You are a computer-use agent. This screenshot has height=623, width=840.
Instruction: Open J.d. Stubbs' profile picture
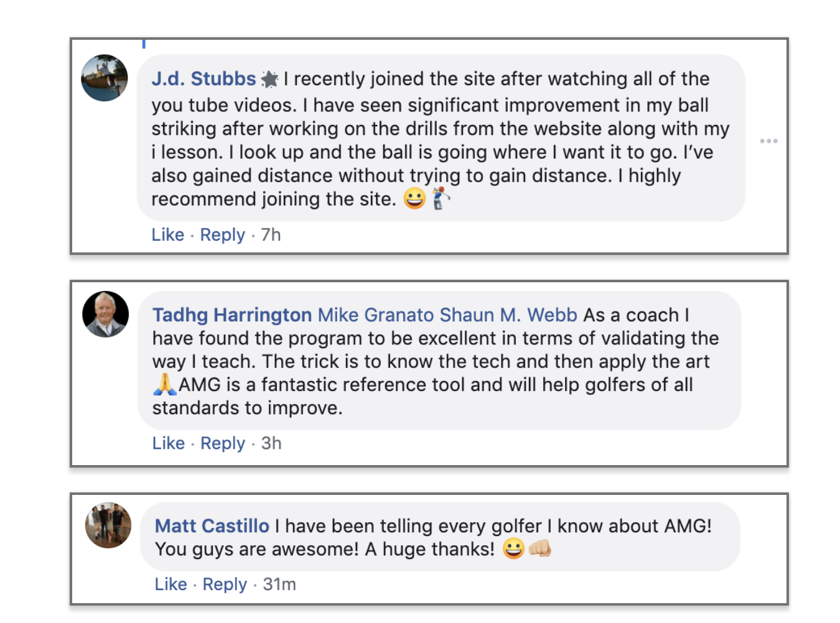click(105, 78)
